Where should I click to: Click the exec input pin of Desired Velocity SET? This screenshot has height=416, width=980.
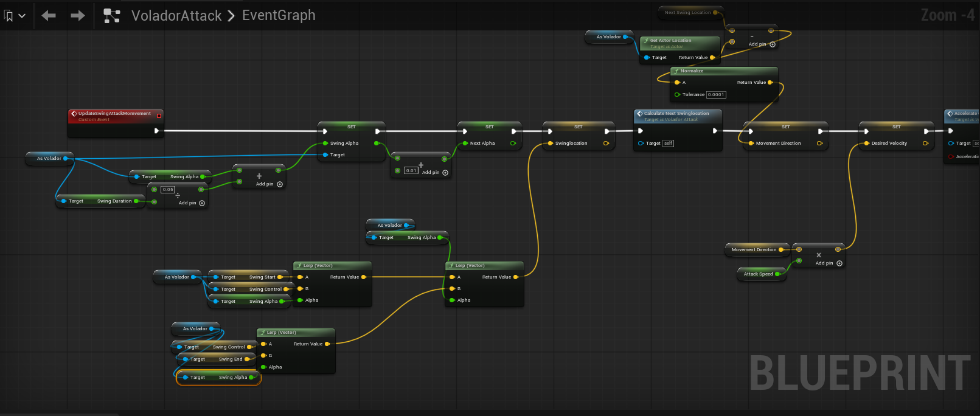click(867, 131)
